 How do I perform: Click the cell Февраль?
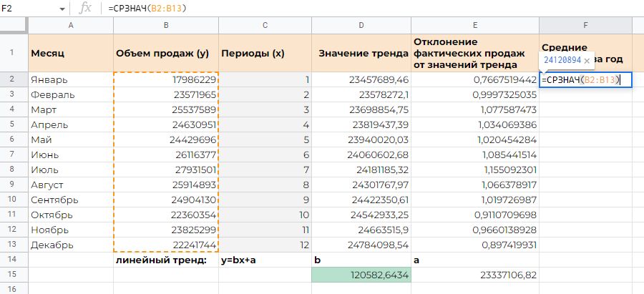click(x=71, y=94)
